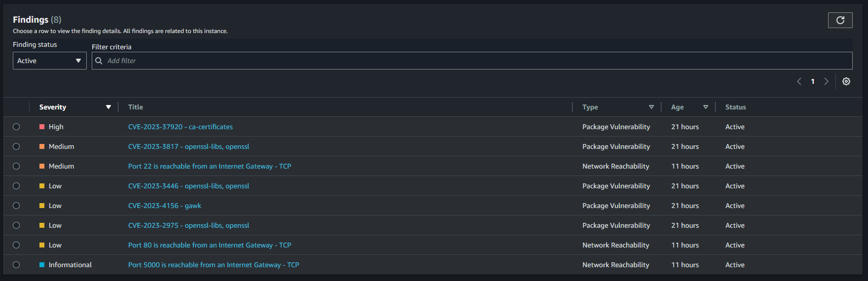Go to previous page chevron
The height and width of the screenshot is (281, 868).
pyautogui.click(x=799, y=81)
